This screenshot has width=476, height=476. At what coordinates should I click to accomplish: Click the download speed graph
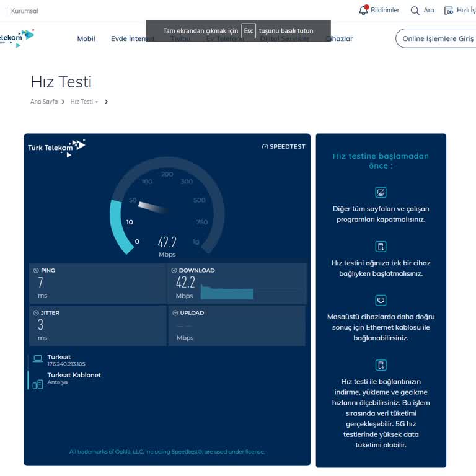coord(227,292)
